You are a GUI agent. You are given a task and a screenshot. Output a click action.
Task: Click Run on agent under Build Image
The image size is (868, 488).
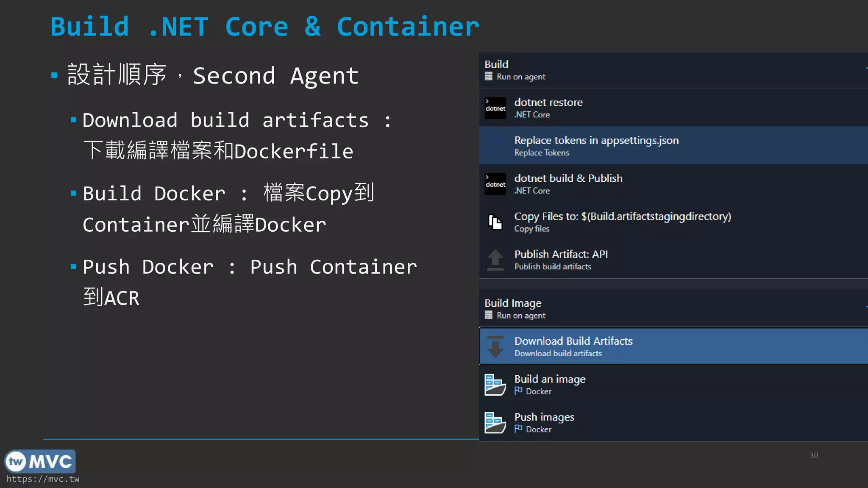521,316
